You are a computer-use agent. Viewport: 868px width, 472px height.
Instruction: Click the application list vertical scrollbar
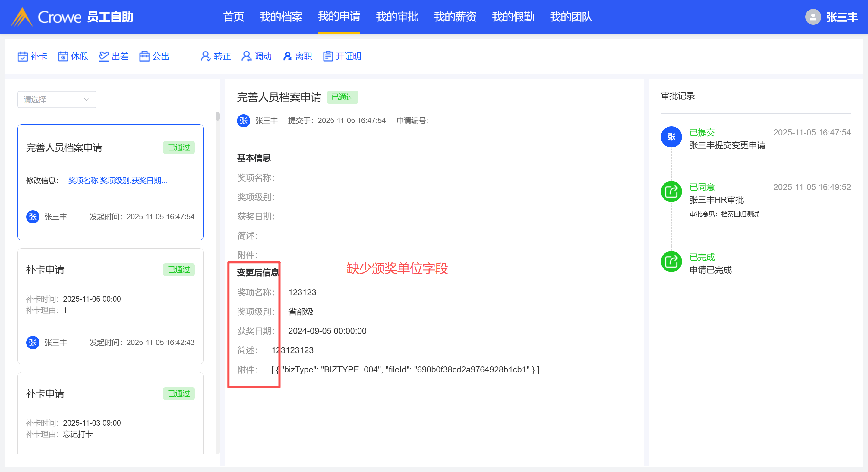[218, 116]
